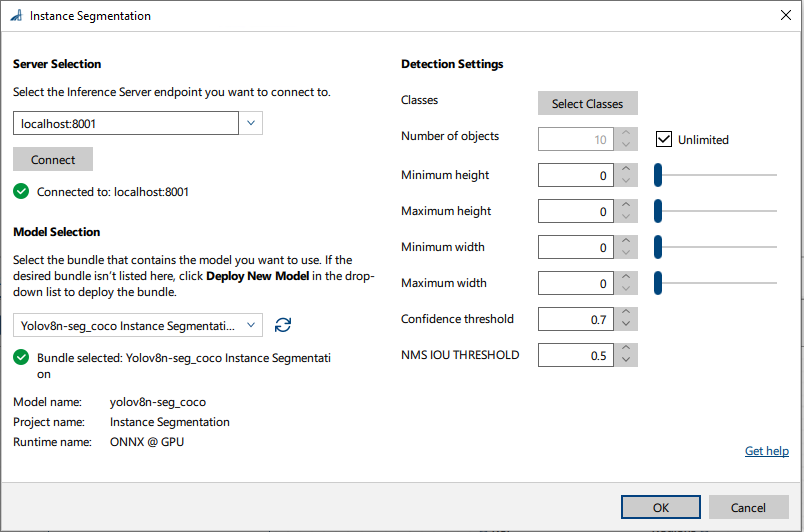804x532 pixels.
Task: Click the runtime name value ONNX @ GPU
Action: (147, 442)
